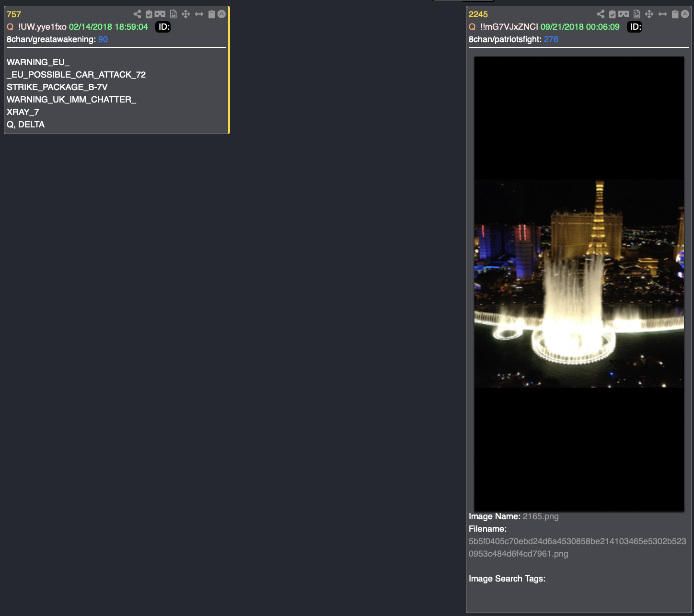Click the line STRIKE_PACKAGE_B-7V
The height and width of the screenshot is (616, 694).
pyautogui.click(x=57, y=87)
